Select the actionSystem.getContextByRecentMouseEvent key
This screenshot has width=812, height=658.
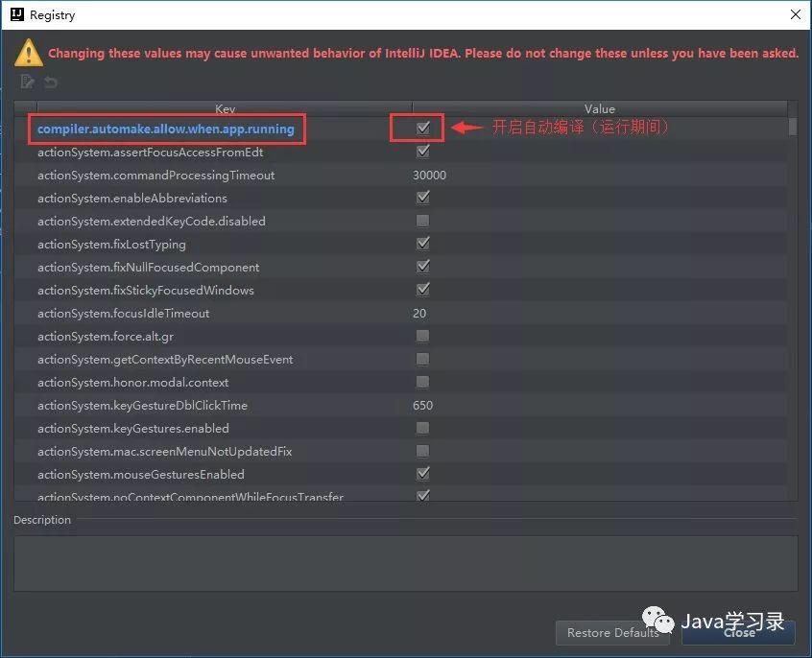pyautogui.click(x=165, y=360)
